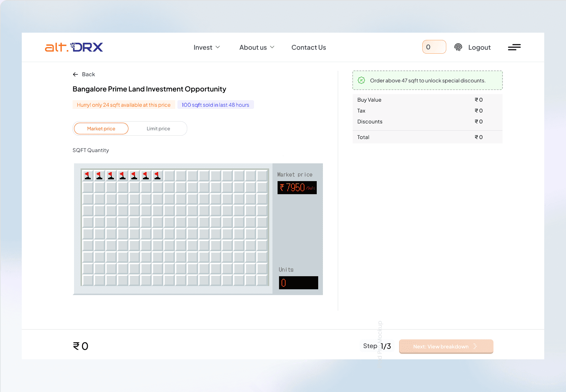
Task: Switch to Limit price tab
Action: [x=158, y=128]
